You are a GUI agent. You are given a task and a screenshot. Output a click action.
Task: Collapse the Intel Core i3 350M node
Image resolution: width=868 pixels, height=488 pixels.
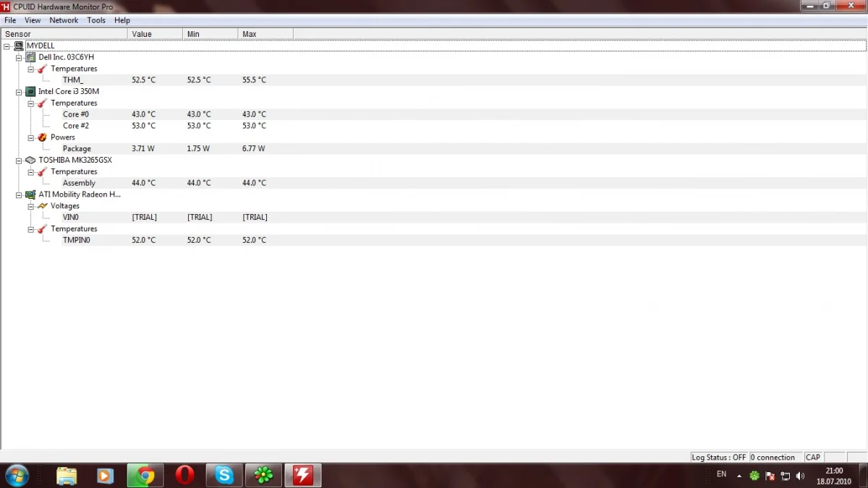click(19, 92)
